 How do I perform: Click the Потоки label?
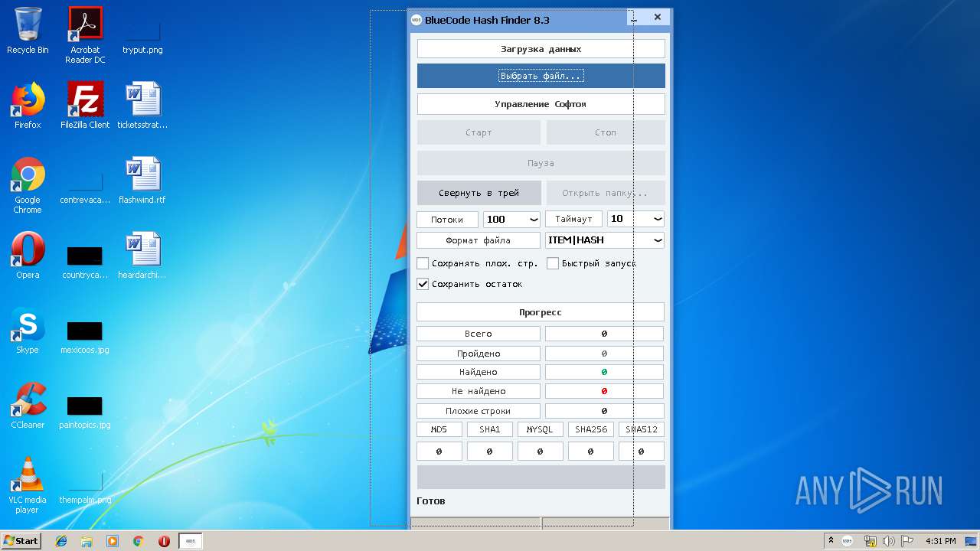click(447, 220)
